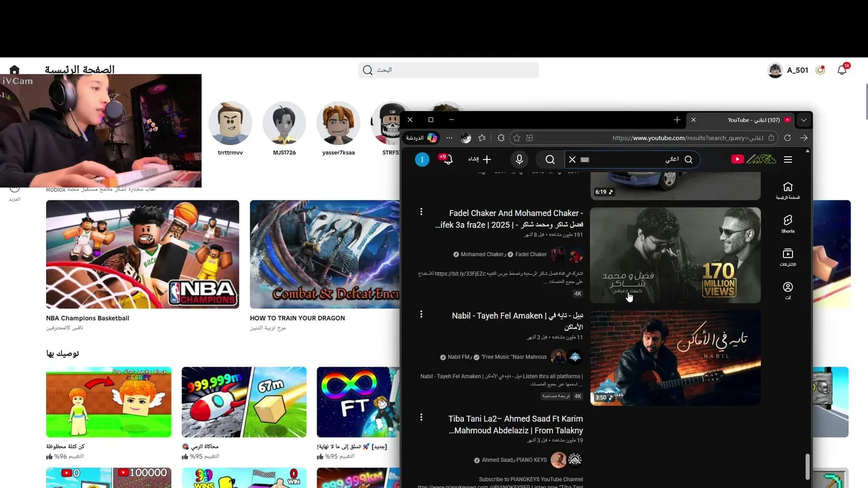
Task: Start voice search with microphone icon
Action: coord(519,159)
